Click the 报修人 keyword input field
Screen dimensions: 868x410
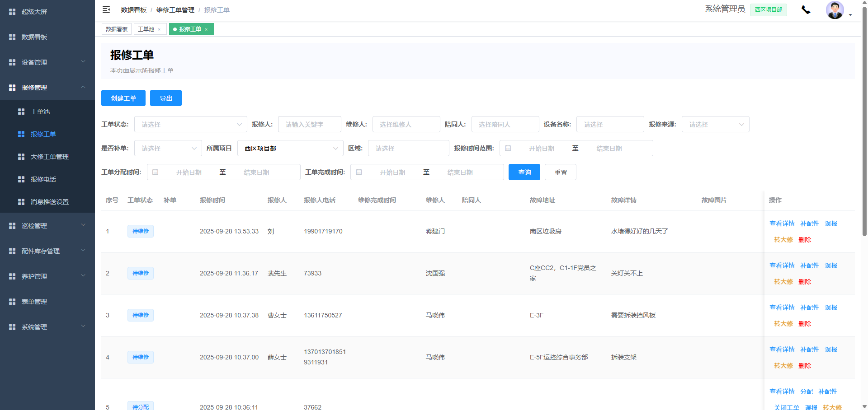pos(310,124)
